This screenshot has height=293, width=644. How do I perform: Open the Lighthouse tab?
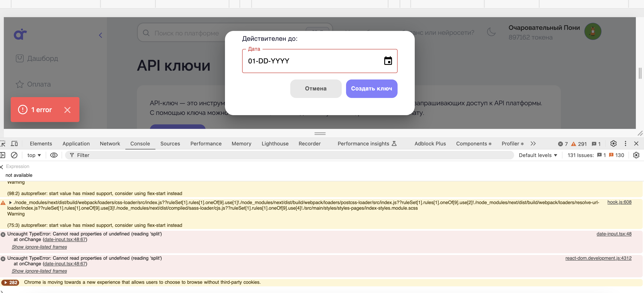point(275,144)
